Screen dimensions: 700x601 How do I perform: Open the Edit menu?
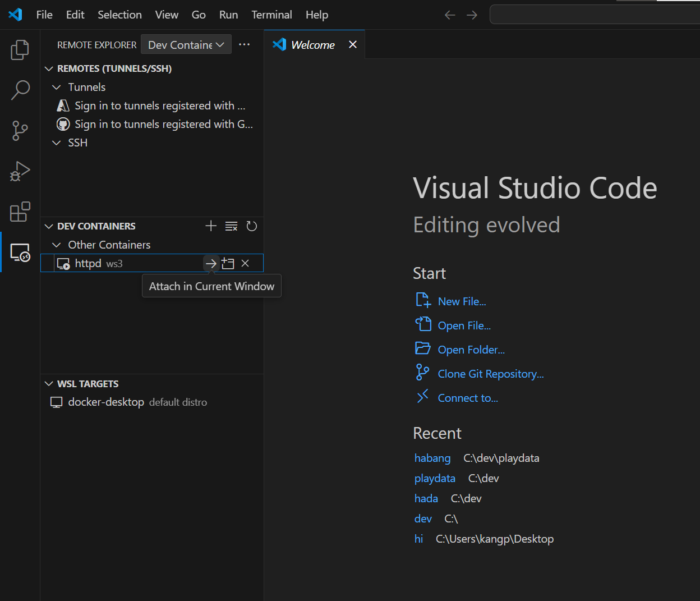click(x=75, y=15)
